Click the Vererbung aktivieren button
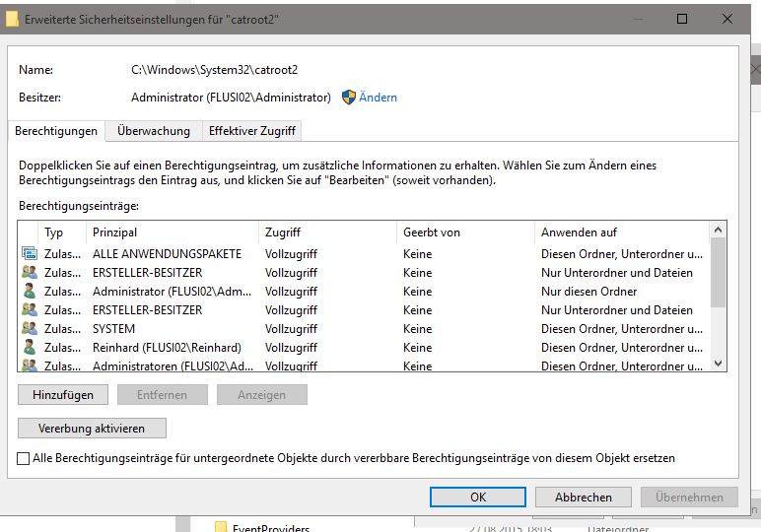 [x=92, y=429]
